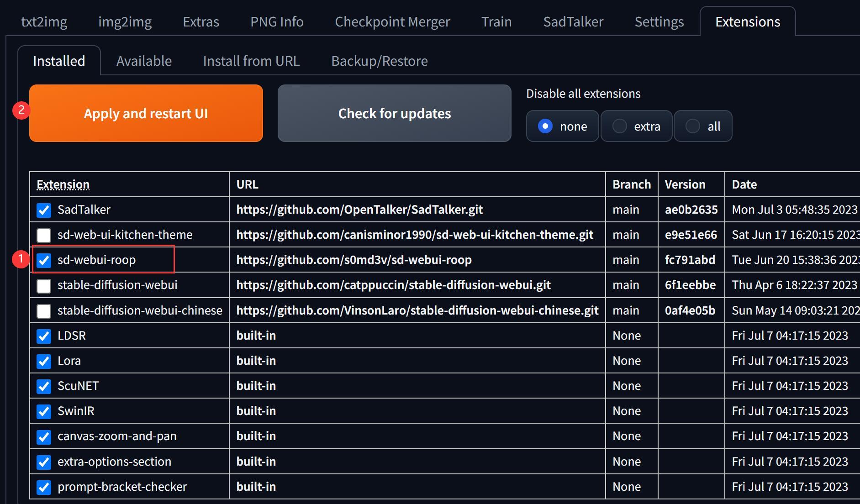
Task: Open the s0md3v/sd-webui-roop URL link
Action: pyautogui.click(x=354, y=260)
